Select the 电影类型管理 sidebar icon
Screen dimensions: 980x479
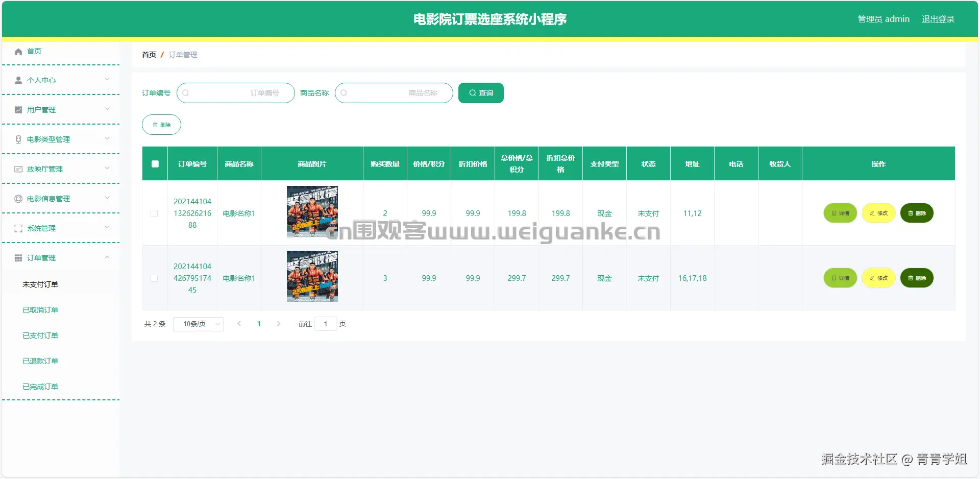tap(18, 139)
